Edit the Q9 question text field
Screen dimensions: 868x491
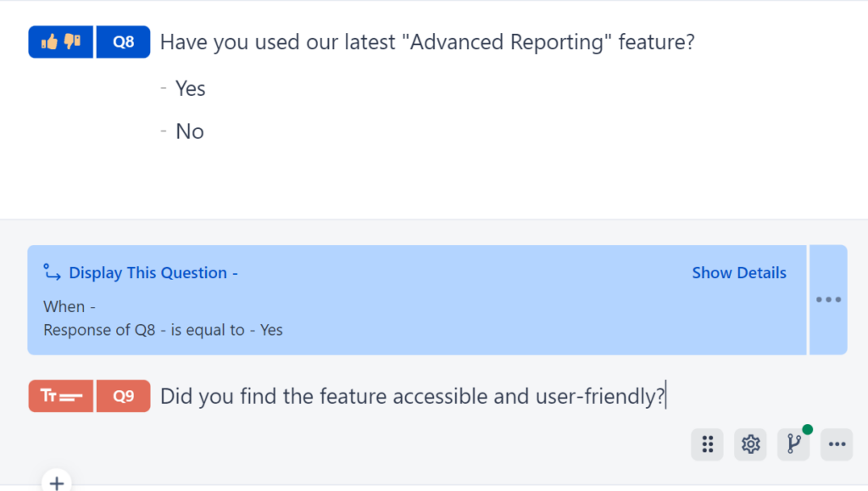tap(414, 396)
